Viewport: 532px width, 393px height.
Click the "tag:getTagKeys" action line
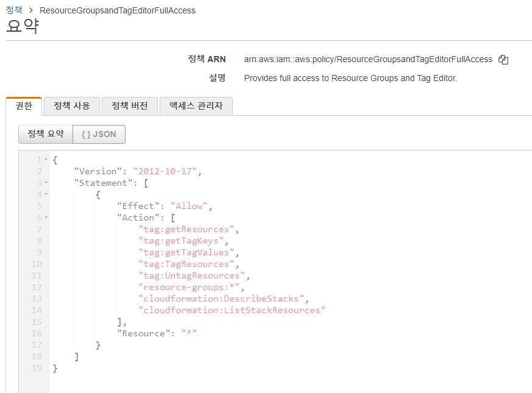(181, 241)
